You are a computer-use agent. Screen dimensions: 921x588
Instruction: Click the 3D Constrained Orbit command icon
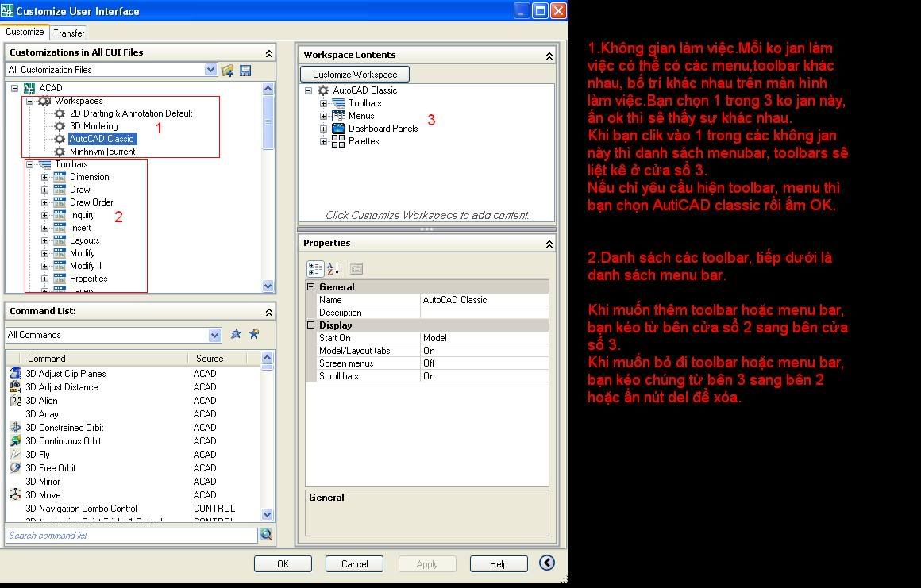(x=15, y=427)
